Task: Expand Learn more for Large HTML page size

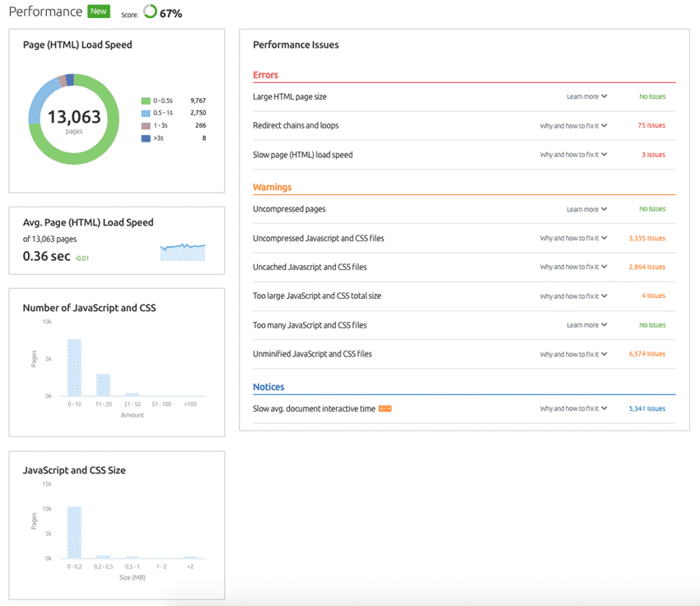Action: click(x=586, y=96)
